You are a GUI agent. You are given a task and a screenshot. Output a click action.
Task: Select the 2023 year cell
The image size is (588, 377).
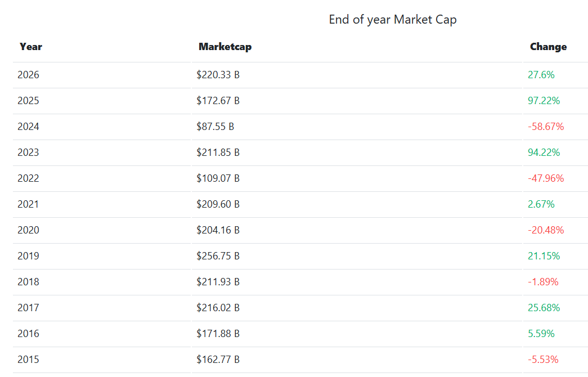[29, 152]
